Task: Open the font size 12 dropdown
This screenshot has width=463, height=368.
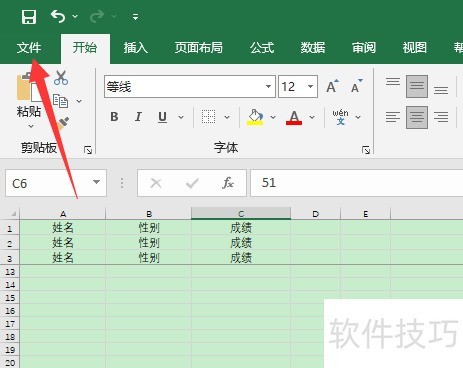Action: 310,87
